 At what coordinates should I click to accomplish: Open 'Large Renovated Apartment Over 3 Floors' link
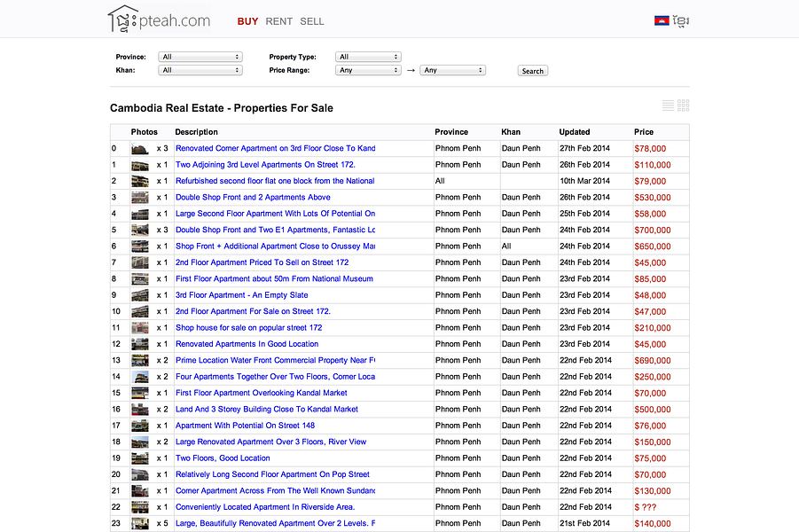(270, 442)
